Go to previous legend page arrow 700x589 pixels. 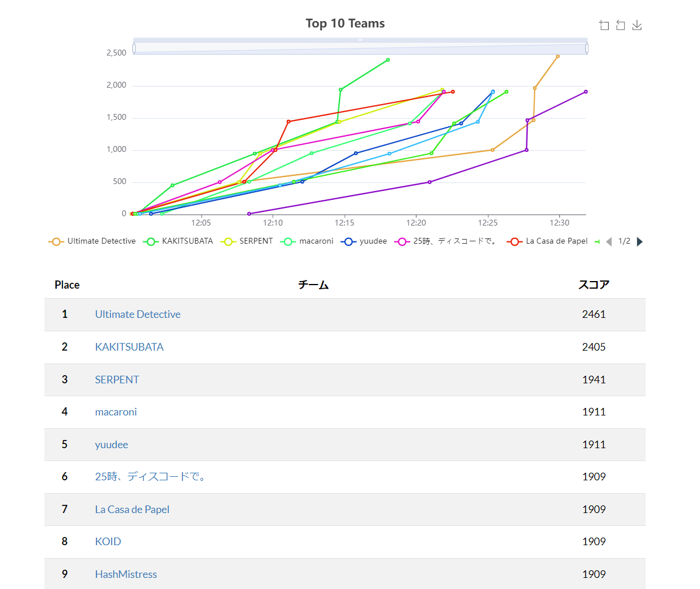click(x=609, y=241)
